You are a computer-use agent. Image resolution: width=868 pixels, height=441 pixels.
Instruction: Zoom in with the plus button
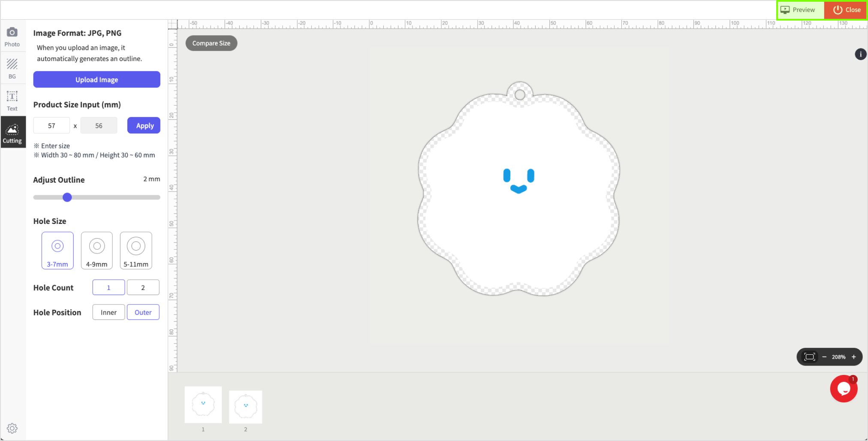(854, 357)
